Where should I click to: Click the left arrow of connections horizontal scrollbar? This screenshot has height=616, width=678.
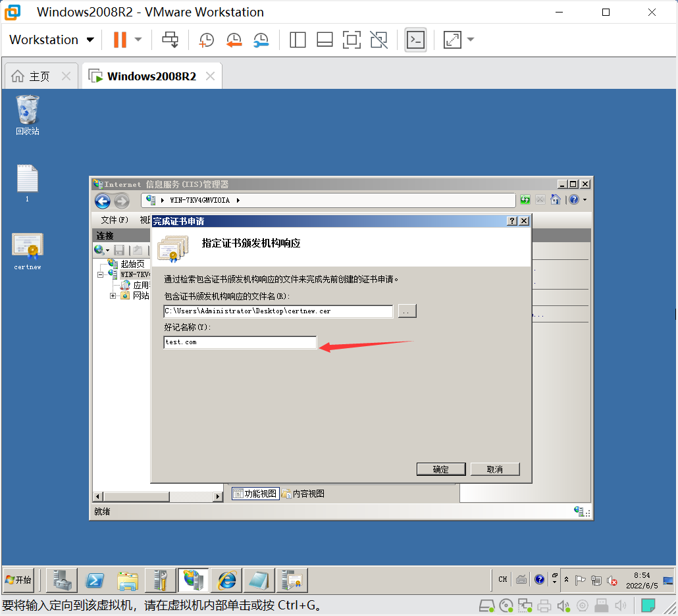click(x=98, y=497)
